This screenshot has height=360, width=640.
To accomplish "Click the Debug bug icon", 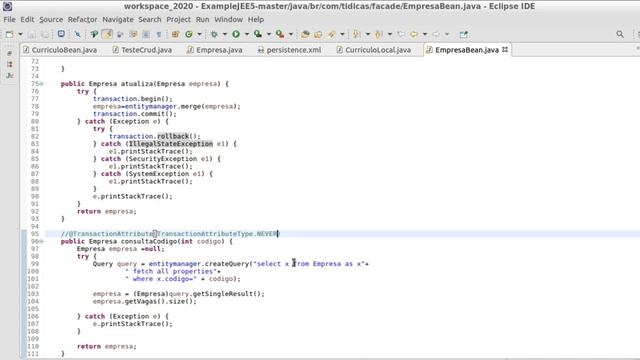I will (214, 34).
